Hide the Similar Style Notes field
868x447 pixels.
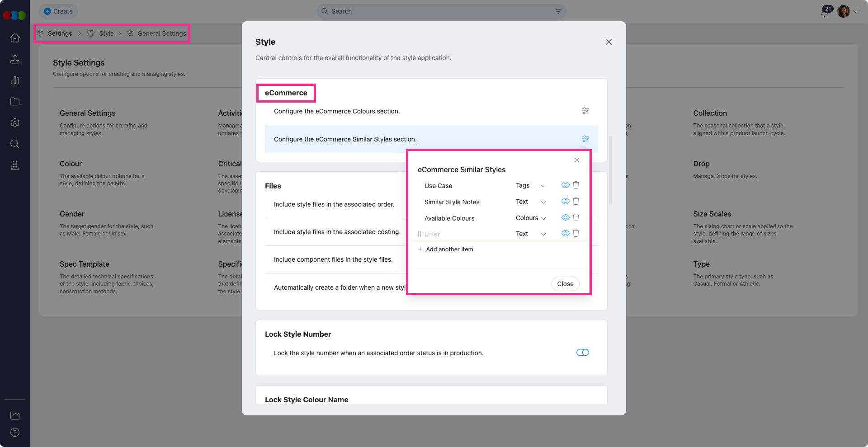pyautogui.click(x=565, y=202)
